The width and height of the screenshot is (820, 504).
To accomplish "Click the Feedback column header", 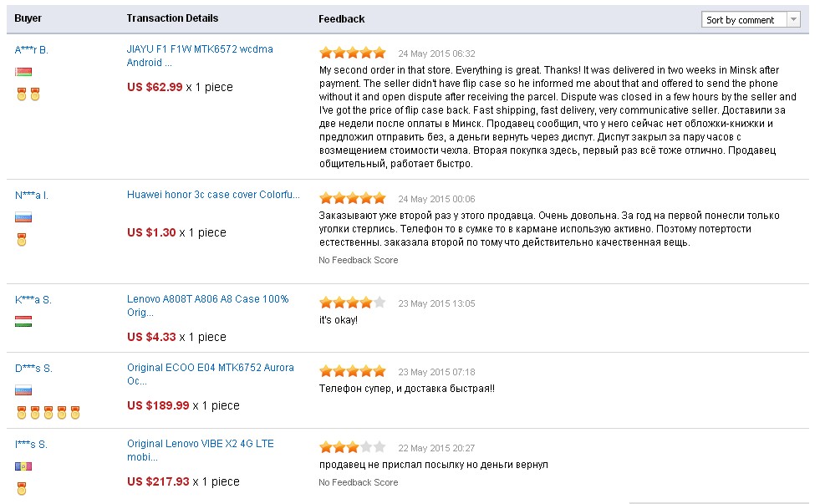I will [x=342, y=18].
